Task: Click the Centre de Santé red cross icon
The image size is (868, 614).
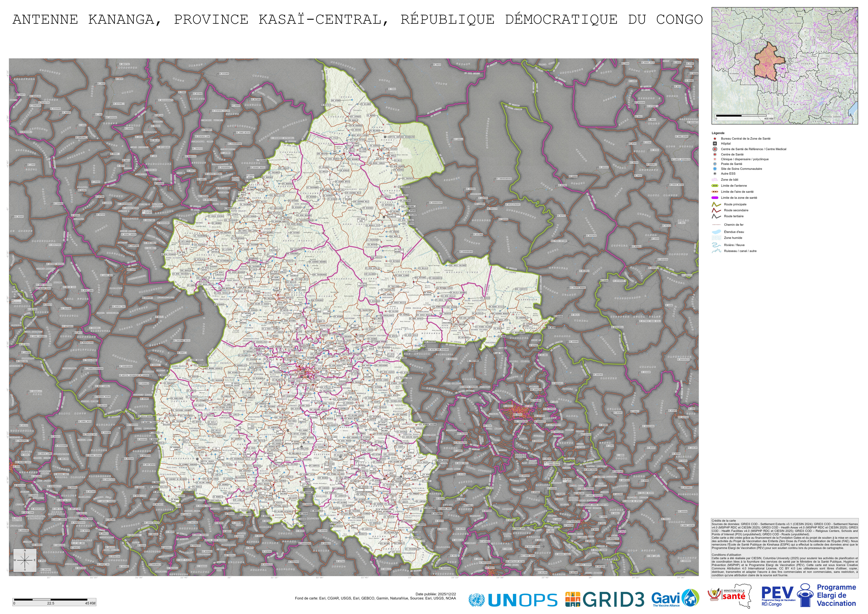Action: pyautogui.click(x=715, y=154)
